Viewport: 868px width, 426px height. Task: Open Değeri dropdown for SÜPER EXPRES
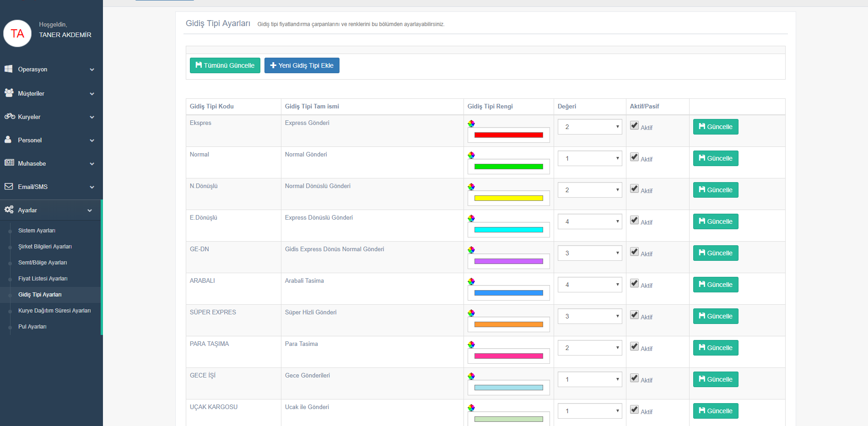pyautogui.click(x=589, y=316)
